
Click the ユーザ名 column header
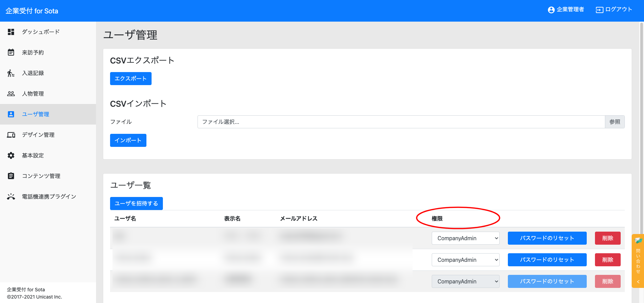(125, 219)
